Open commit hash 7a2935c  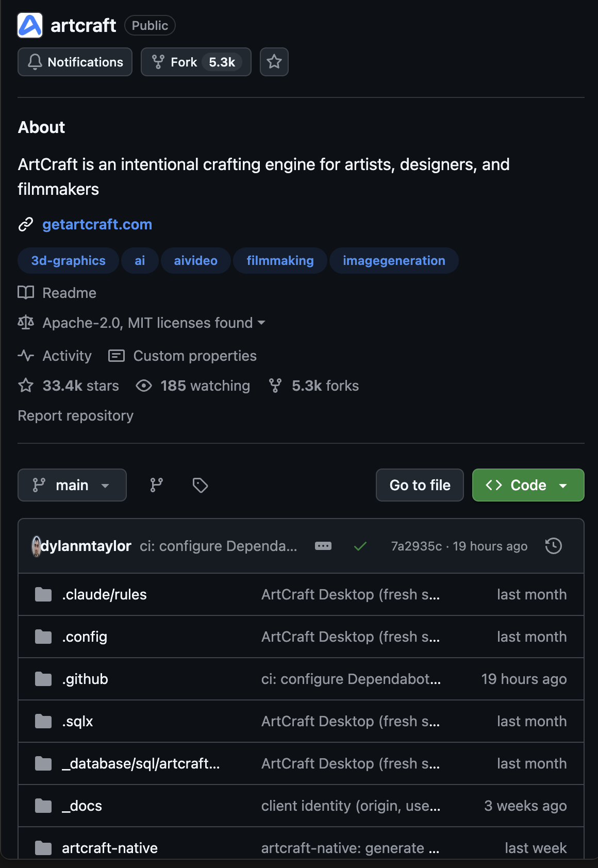417,546
